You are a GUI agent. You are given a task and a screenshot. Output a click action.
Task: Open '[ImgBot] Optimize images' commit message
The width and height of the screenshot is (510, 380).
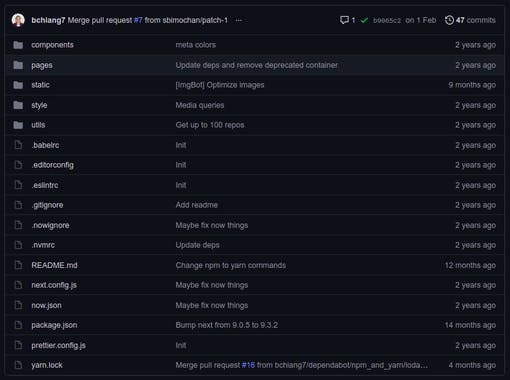coord(220,85)
